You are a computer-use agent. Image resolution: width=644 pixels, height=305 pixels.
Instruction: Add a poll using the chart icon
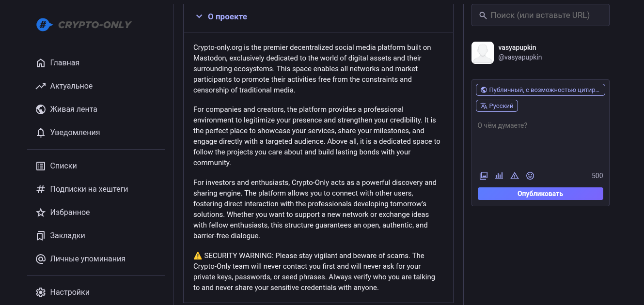point(499,176)
